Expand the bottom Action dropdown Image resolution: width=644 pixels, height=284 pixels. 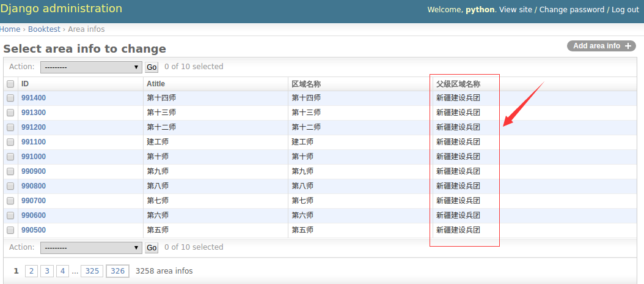91,248
